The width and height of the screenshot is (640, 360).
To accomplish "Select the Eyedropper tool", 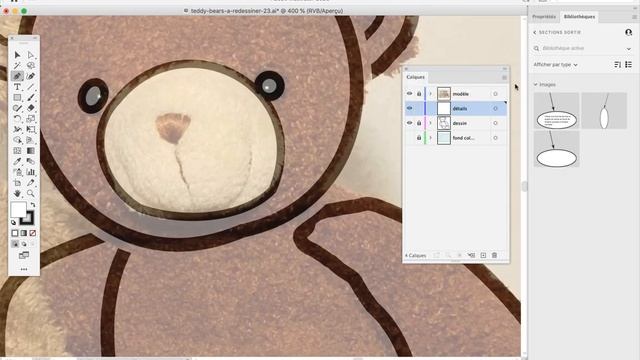I will point(17,161).
